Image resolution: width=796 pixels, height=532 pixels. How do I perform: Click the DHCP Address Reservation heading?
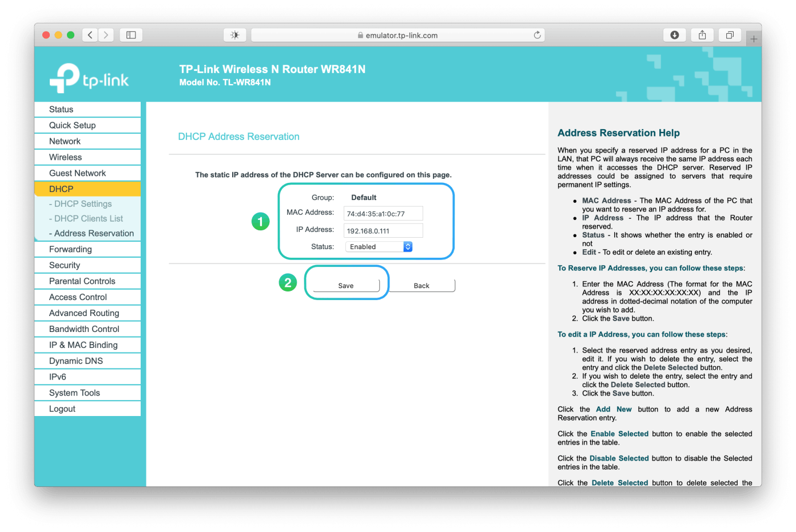coord(238,137)
